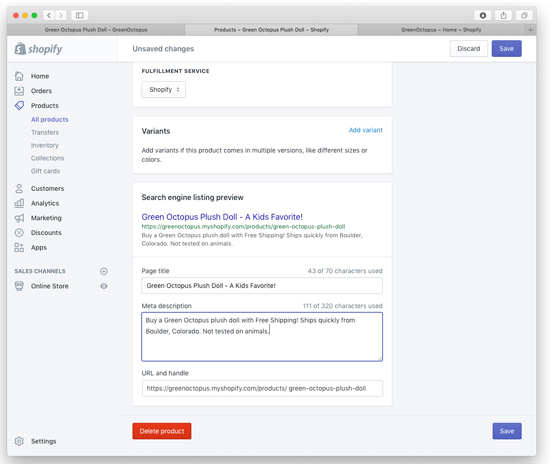The height and width of the screenshot is (464, 550).
Task: Select Collections submenu item
Action: tap(47, 158)
